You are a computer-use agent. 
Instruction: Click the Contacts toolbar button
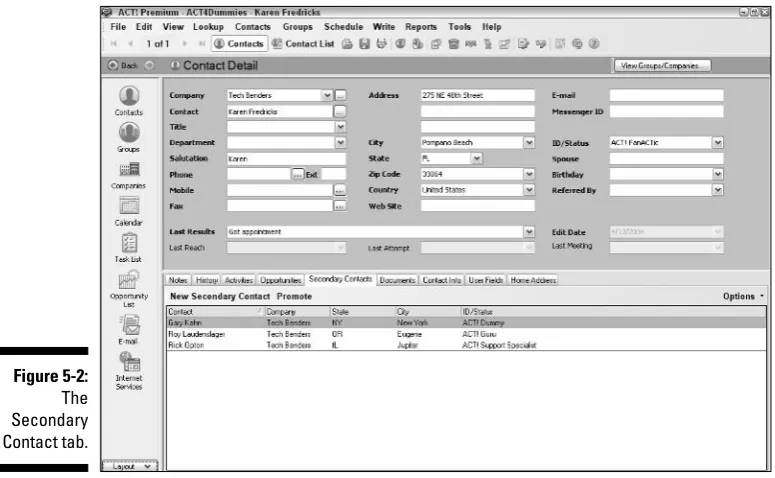[240, 44]
